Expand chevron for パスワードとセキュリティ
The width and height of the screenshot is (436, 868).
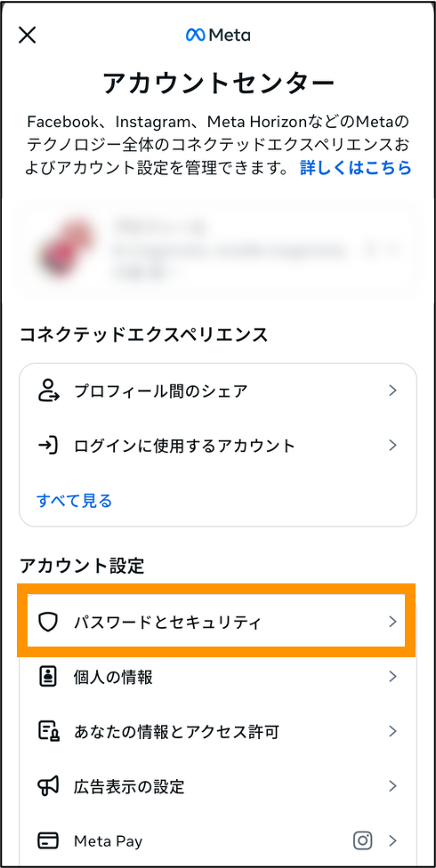392,623
